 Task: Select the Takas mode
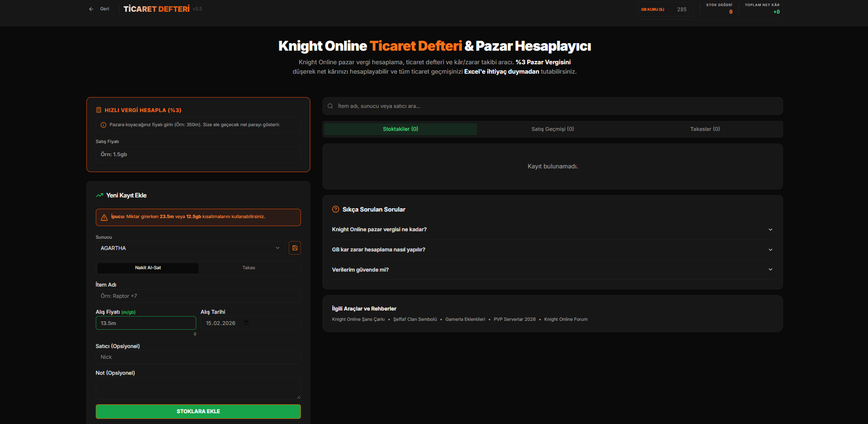pos(249,268)
